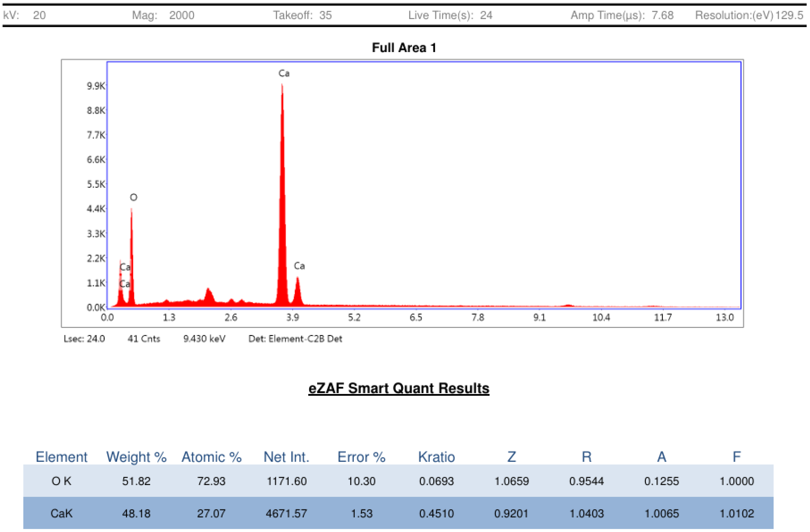Click the Net Int. column header
Viewport: 810px width, 532px height.
tap(286, 457)
